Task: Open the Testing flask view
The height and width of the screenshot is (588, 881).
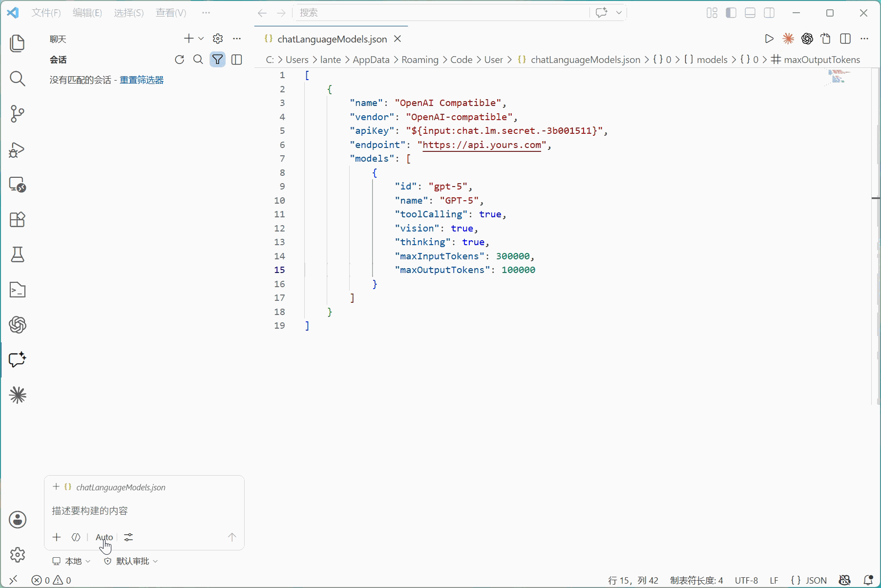Action: (18, 254)
